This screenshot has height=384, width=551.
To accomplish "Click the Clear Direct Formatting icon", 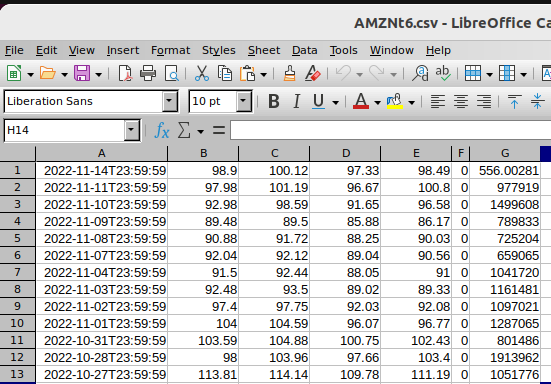I will (312, 74).
